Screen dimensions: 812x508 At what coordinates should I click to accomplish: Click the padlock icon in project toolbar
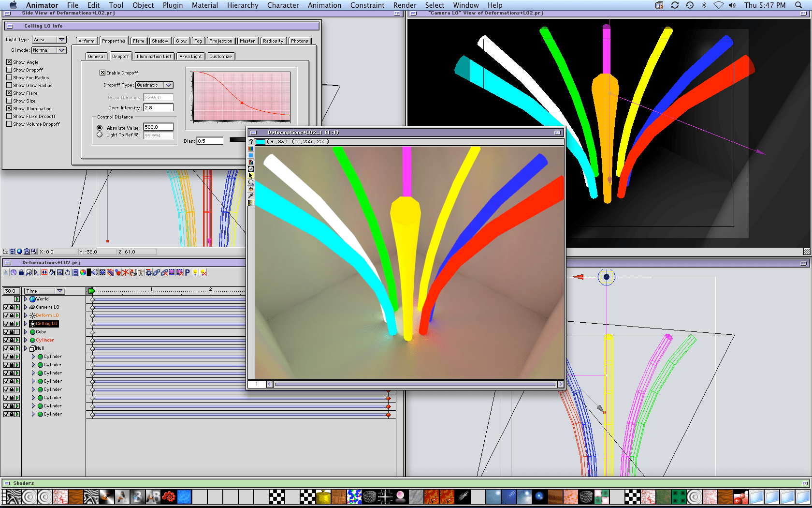coord(21,272)
